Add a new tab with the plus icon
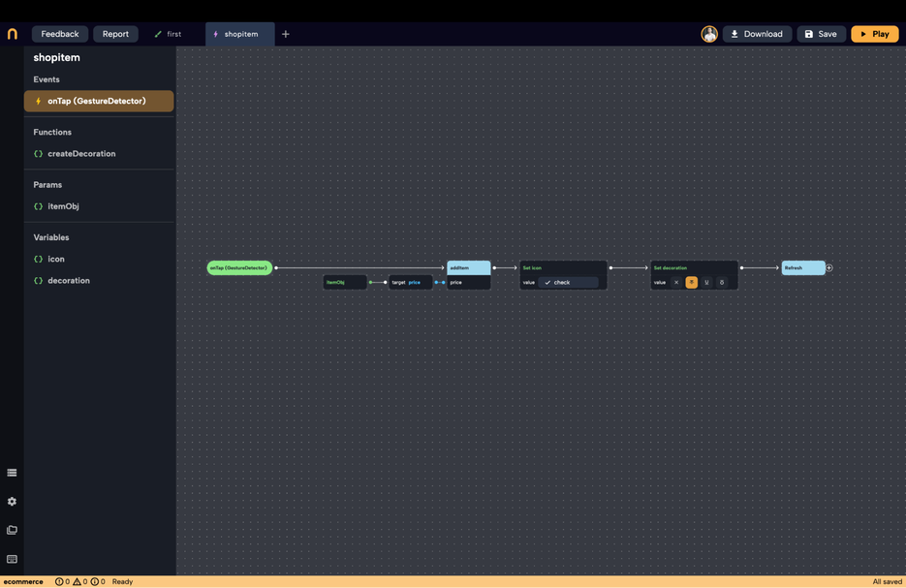The height and width of the screenshot is (588, 906). click(x=285, y=34)
